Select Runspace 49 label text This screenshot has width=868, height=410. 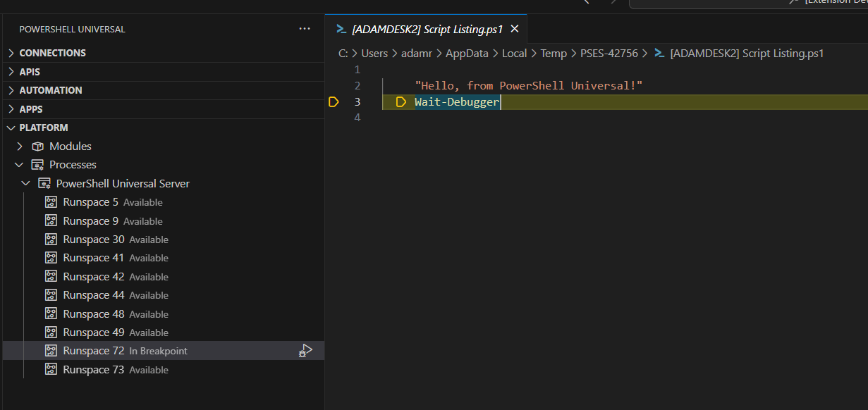click(x=94, y=333)
